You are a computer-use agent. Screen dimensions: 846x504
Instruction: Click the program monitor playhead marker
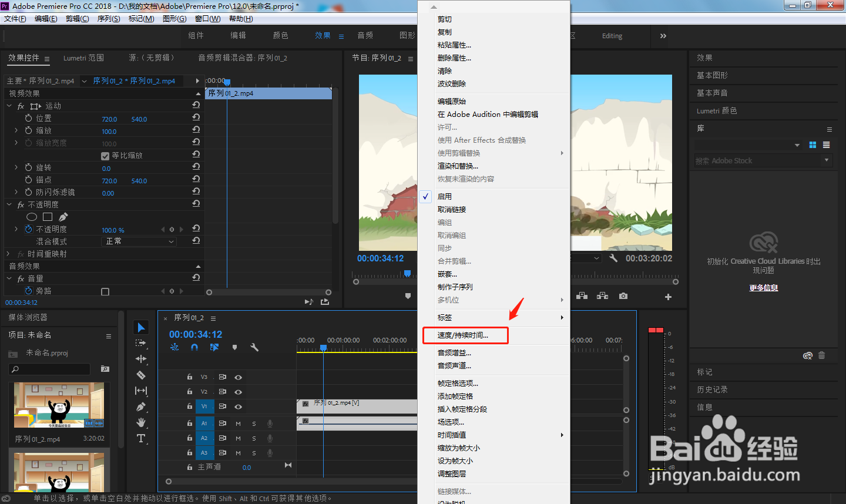tap(407, 273)
